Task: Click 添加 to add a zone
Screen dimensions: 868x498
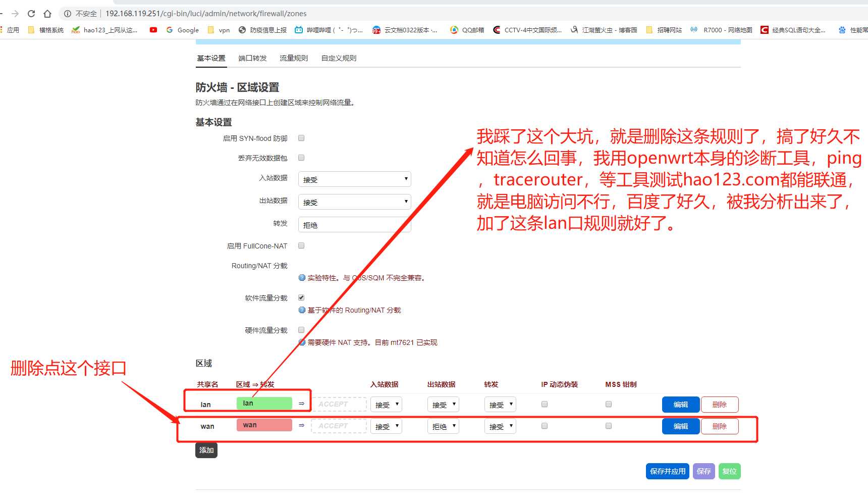Action: 206,450
